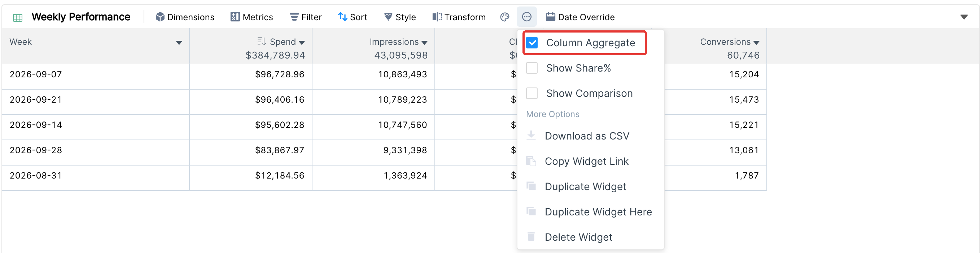This screenshot has height=253, width=980.
Task: Choose Delete Widget
Action: point(590,237)
